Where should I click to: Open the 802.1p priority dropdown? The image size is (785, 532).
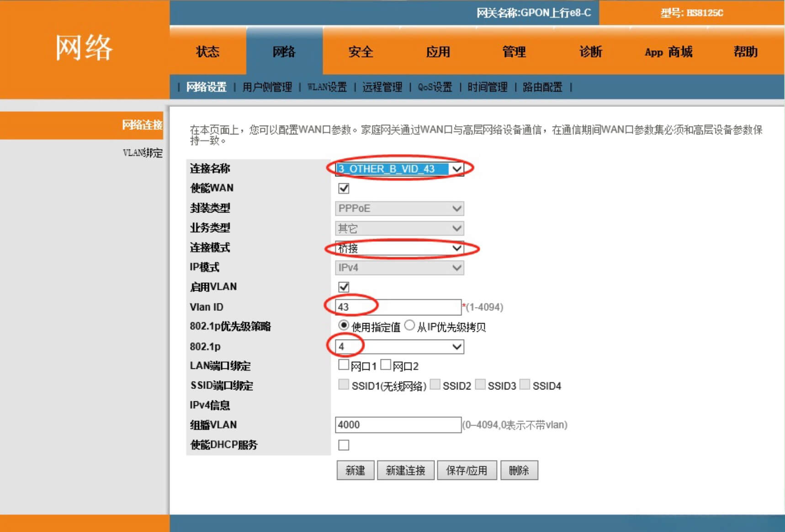tap(456, 346)
